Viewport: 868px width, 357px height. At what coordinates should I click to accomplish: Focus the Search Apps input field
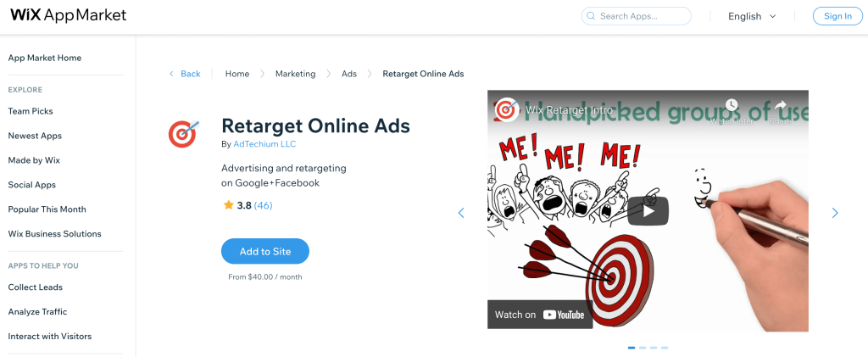636,16
